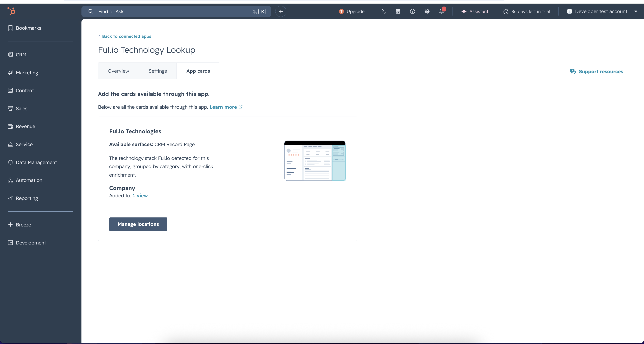The width and height of the screenshot is (644, 344).
Task: Open the Content menu
Action: coord(21,91)
